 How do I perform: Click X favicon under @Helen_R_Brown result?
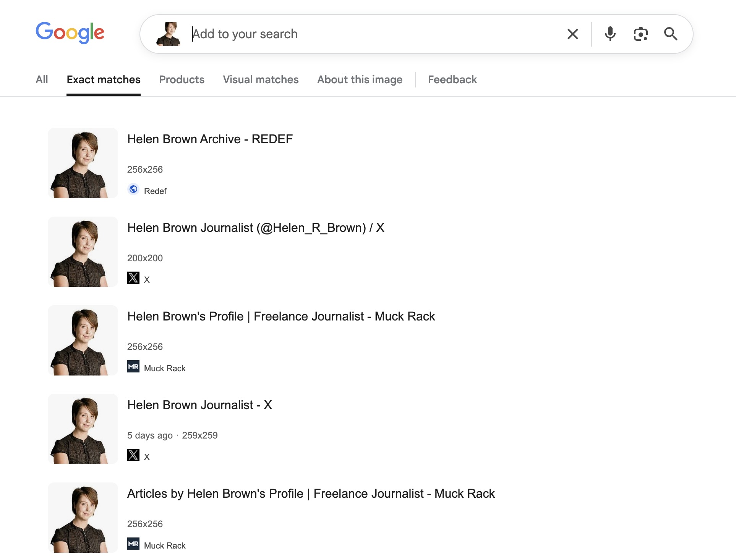click(133, 278)
